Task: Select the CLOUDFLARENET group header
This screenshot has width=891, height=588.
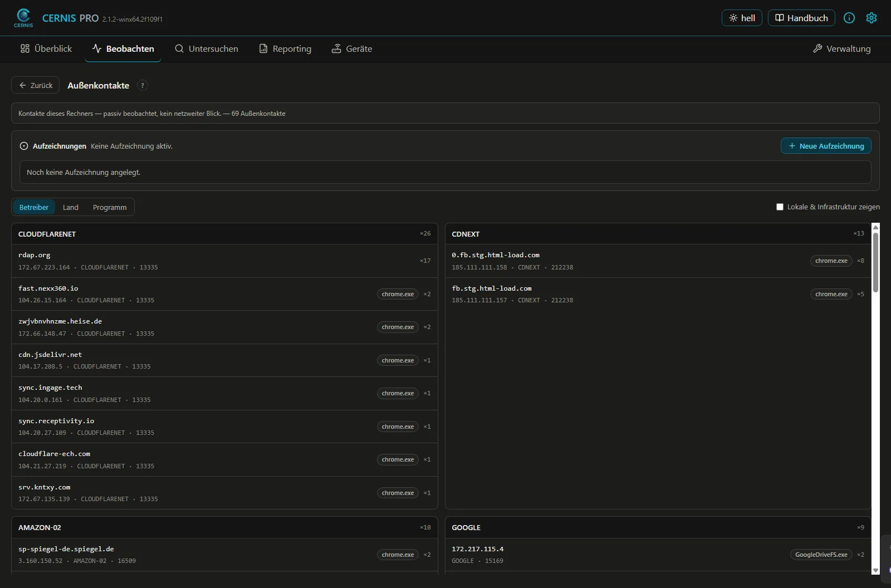Action: (x=224, y=234)
